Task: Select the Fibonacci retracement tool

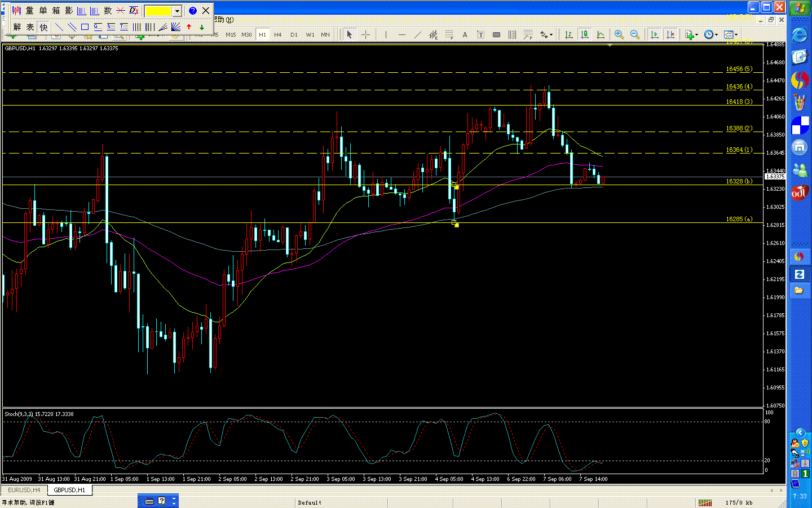Action: pos(449,35)
